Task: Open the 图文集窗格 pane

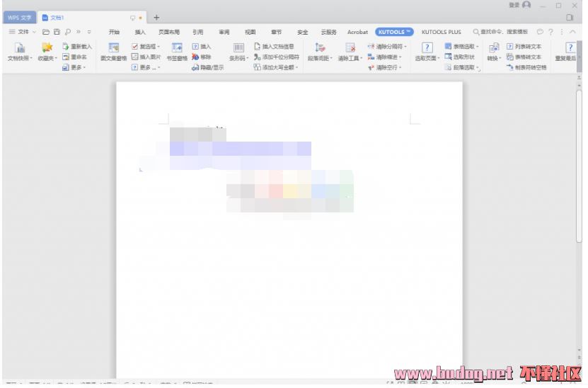Action: (x=114, y=52)
